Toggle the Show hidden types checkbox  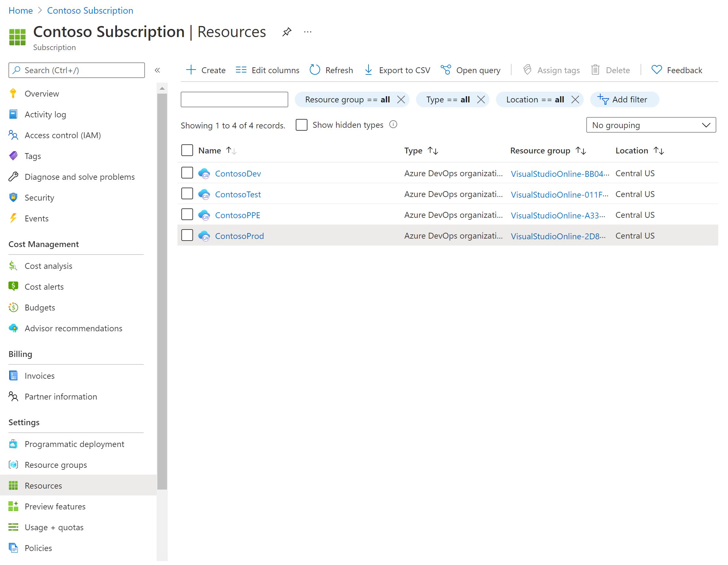coord(302,125)
